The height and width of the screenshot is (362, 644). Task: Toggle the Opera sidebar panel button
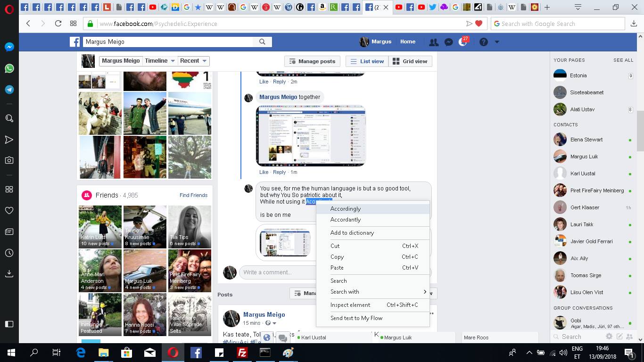point(9,324)
